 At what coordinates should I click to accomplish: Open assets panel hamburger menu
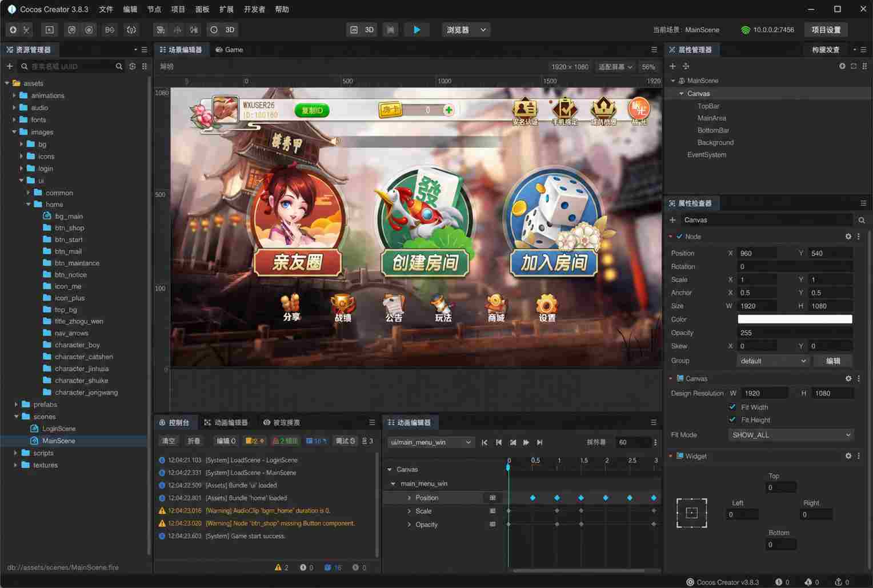[x=145, y=50]
